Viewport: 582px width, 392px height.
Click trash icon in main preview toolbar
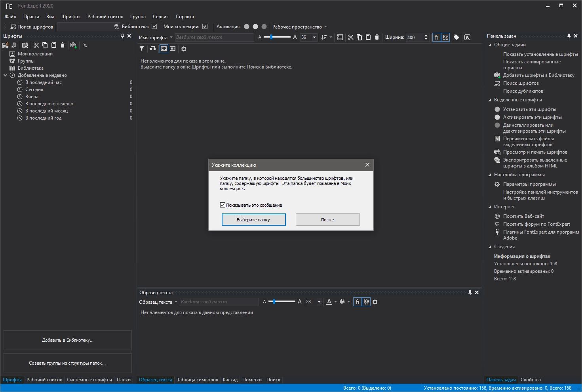point(377,37)
